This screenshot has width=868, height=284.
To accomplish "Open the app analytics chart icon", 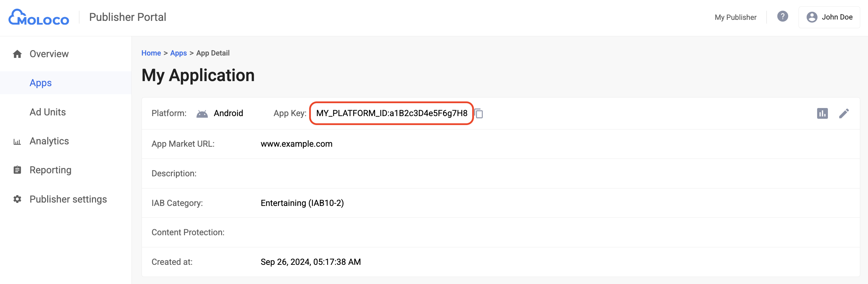I will point(822,113).
